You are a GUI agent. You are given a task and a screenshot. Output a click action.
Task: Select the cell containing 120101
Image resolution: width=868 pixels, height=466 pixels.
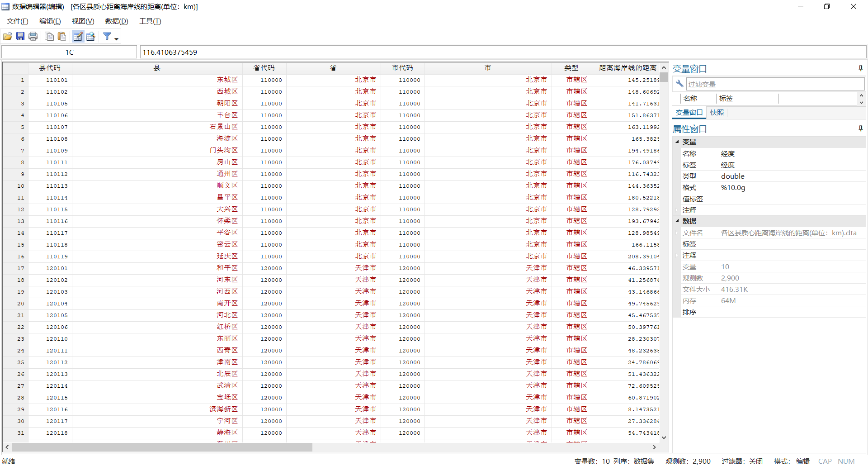click(x=50, y=268)
